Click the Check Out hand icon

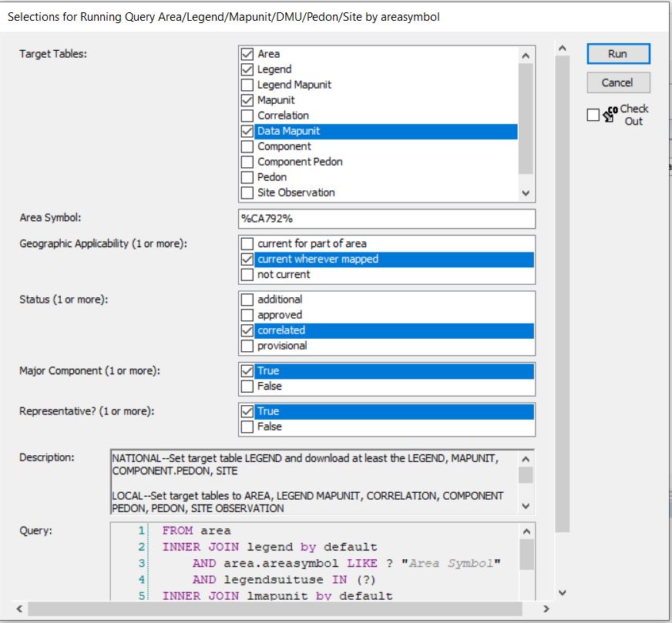coord(610,114)
